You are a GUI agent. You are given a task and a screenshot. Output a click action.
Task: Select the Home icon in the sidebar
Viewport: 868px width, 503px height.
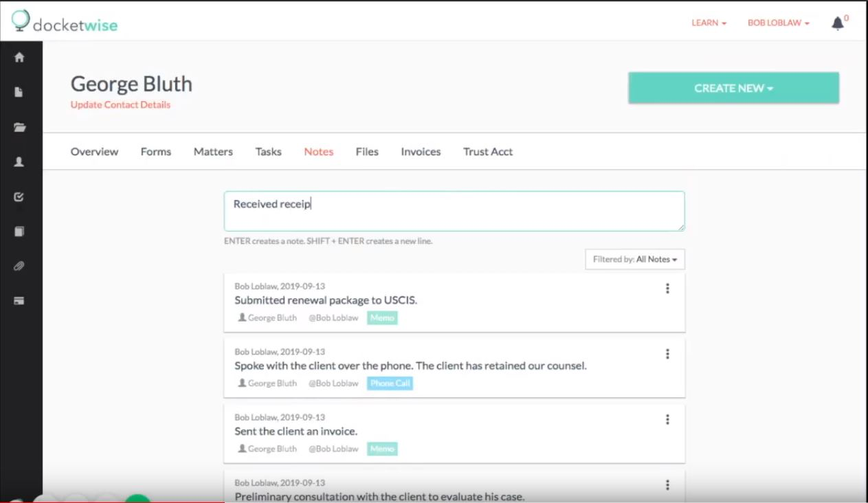pyautogui.click(x=19, y=58)
